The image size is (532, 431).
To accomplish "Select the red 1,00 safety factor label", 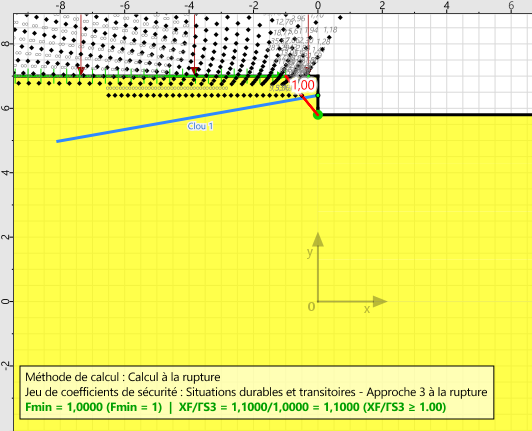I will coord(303,85).
